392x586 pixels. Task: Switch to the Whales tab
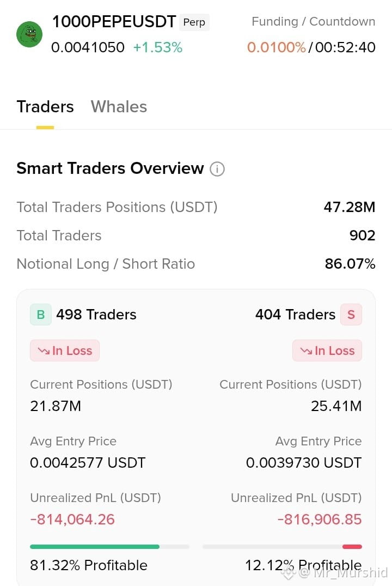[119, 107]
